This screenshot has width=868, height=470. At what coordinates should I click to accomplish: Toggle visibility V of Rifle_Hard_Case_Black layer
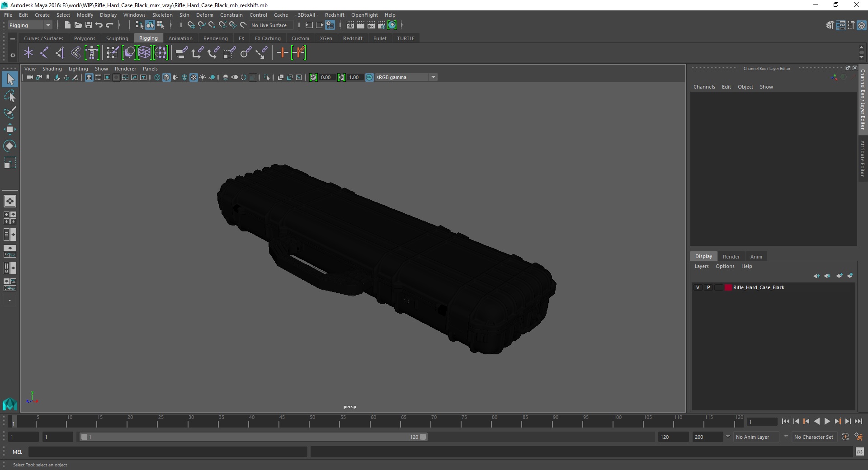[698, 287]
